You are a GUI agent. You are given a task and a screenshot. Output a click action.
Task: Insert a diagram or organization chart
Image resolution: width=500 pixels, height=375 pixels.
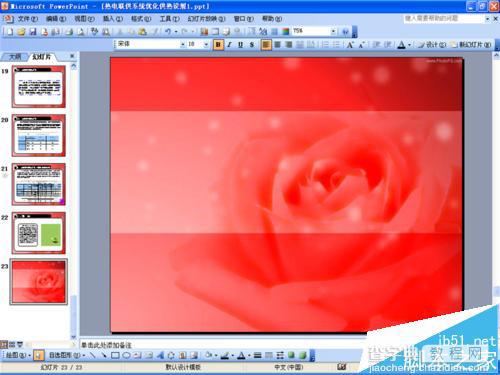(x=171, y=355)
